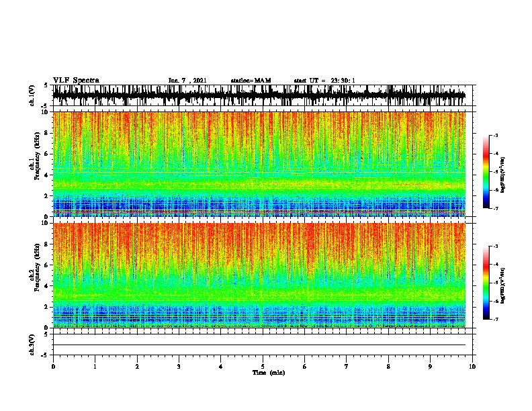Screen dimensions: 532x411
Task: Click the 'VLF Spectra' plot title
Action: (76, 81)
